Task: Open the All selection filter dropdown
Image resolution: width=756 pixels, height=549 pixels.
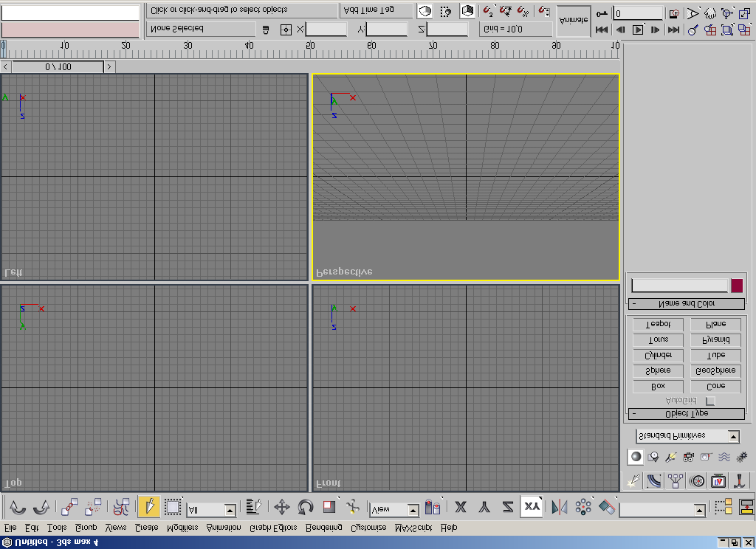Action: [x=212, y=510]
